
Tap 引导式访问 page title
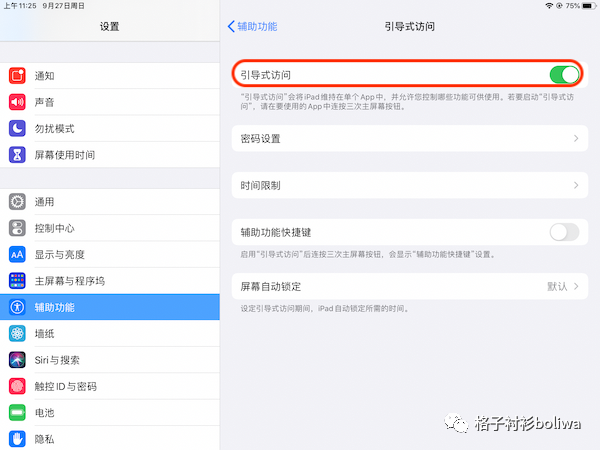click(409, 26)
